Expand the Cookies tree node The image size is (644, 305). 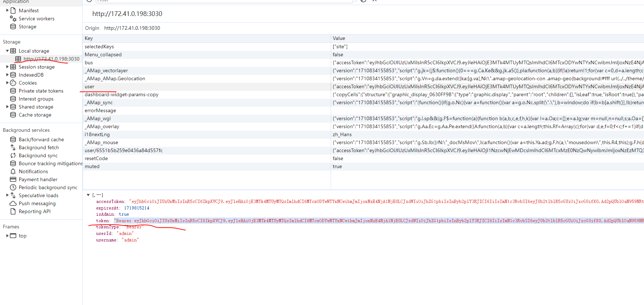click(7, 83)
